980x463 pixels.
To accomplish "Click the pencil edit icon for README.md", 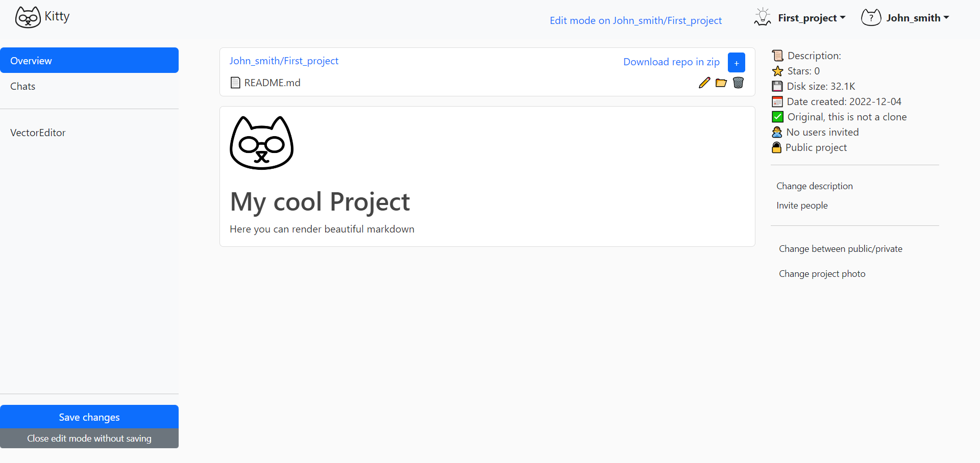I will coord(704,83).
